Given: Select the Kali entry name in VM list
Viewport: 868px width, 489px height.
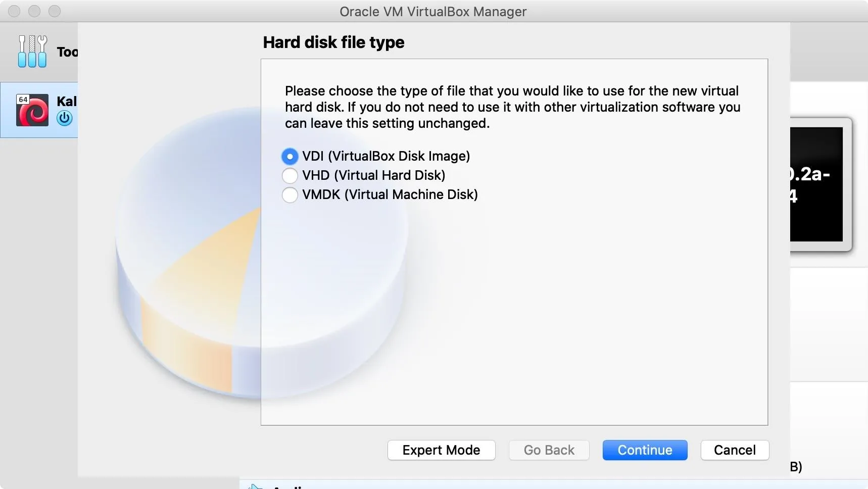Looking at the screenshot, I should pyautogui.click(x=67, y=101).
